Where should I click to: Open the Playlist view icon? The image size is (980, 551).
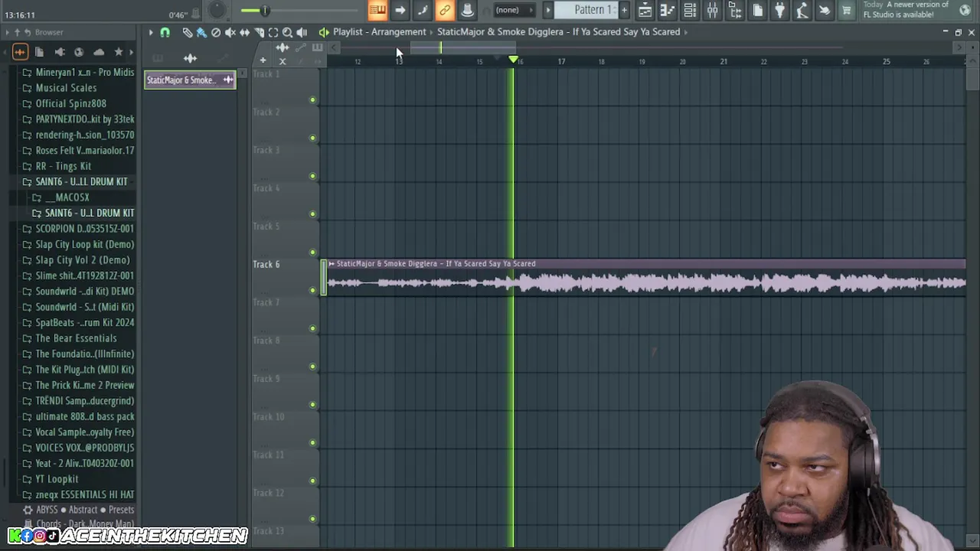(x=645, y=10)
